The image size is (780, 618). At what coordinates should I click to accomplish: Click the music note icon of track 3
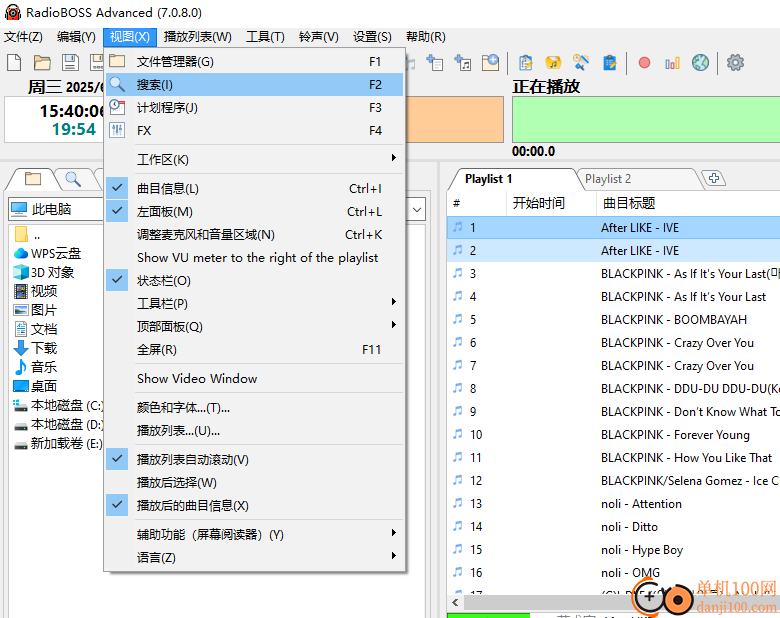[x=458, y=273]
